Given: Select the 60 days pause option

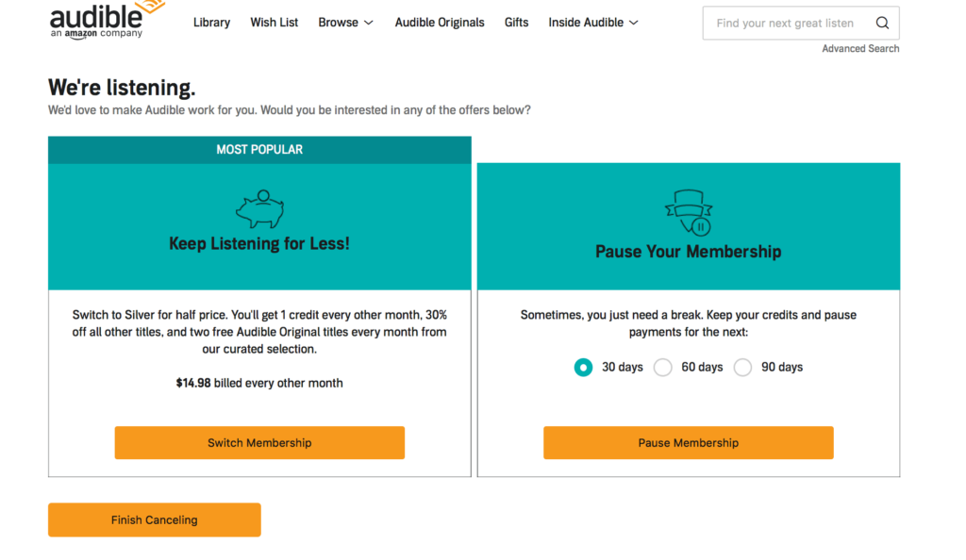Looking at the screenshot, I should (663, 367).
